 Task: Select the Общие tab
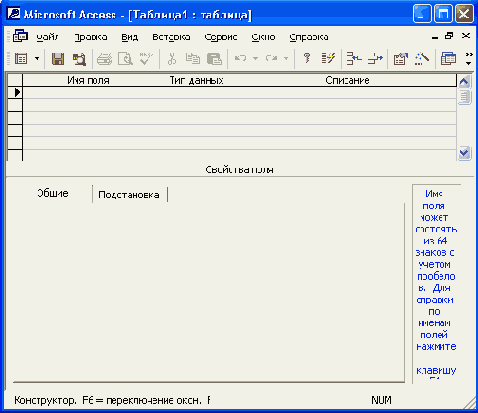pyautogui.click(x=53, y=193)
